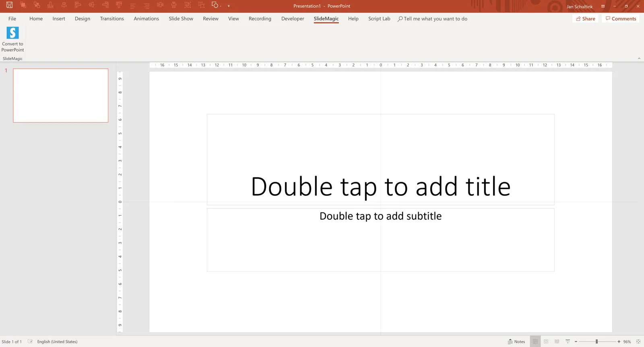
Task: Select slide 1 thumbnail in the panel
Action: (x=61, y=96)
